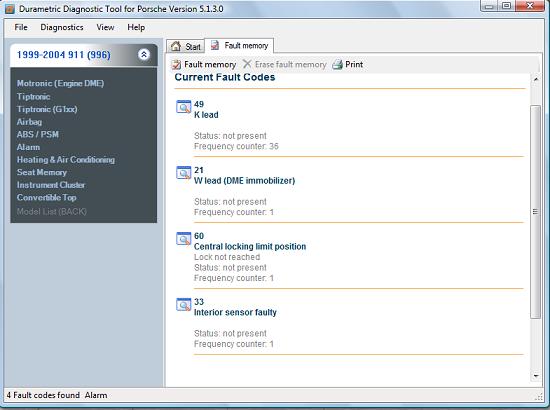Click the Start tab house icon
This screenshot has height=410, width=550.
176,46
